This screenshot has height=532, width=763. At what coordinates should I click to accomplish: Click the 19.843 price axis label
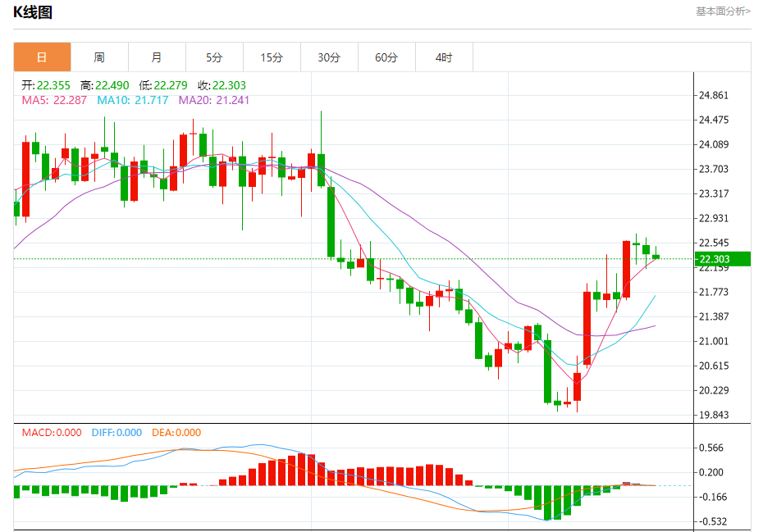(x=714, y=415)
